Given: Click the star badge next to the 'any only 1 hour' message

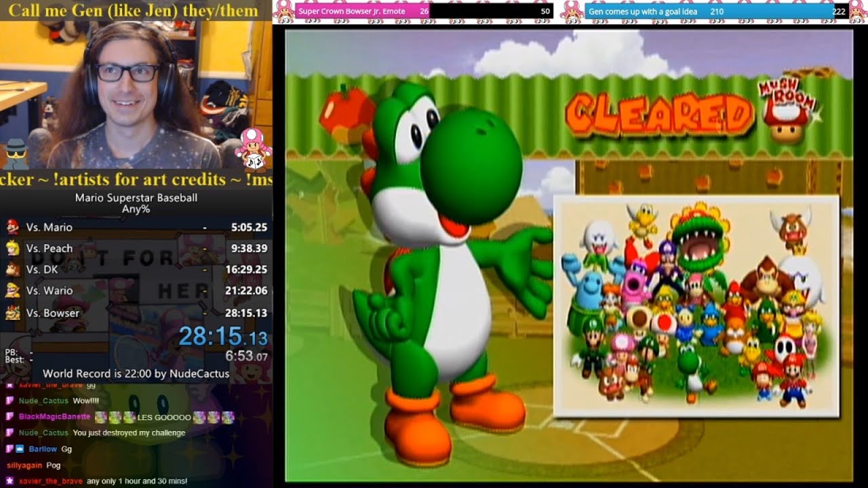Looking at the screenshot, I should pos(9,481).
